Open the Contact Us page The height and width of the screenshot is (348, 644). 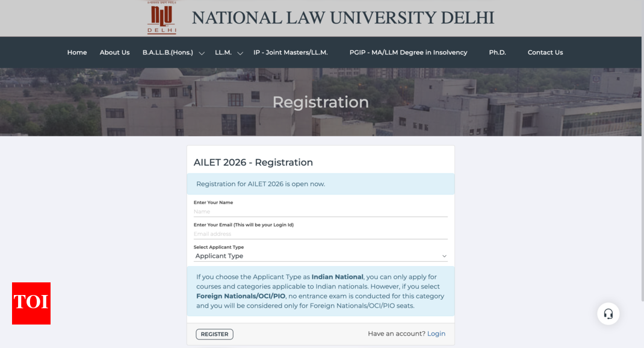coord(545,52)
